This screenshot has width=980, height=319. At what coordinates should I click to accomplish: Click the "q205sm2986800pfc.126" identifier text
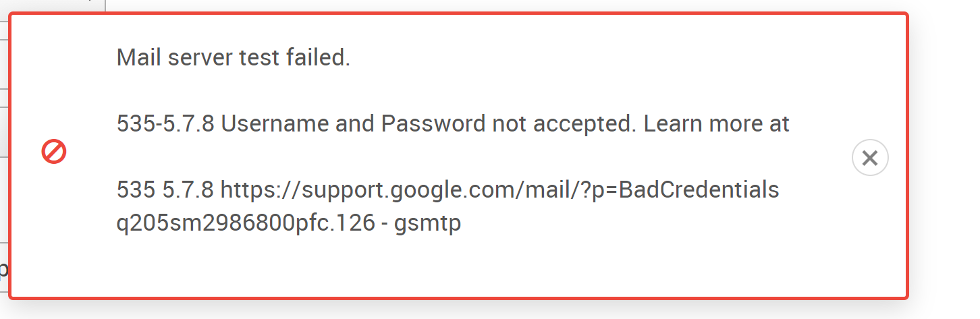pyautogui.click(x=246, y=223)
